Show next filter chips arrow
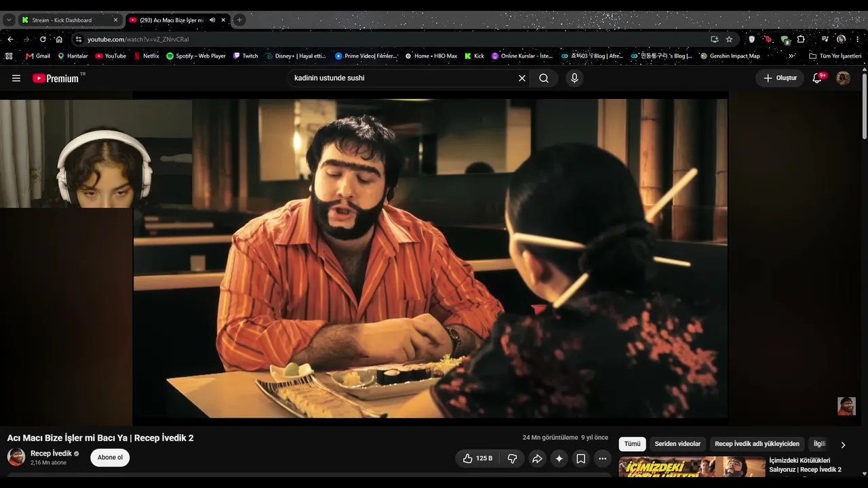868x488 pixels. pos(843,445)
